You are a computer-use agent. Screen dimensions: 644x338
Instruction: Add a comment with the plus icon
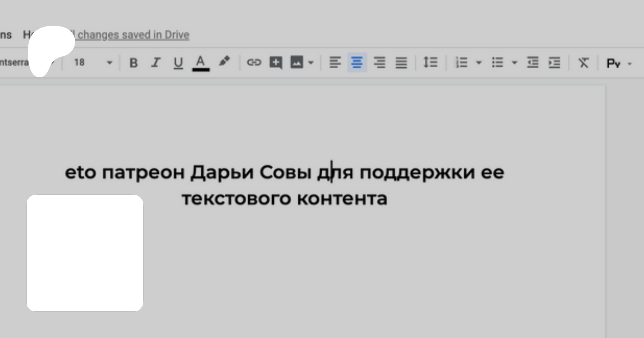click(x=276, y=63)
